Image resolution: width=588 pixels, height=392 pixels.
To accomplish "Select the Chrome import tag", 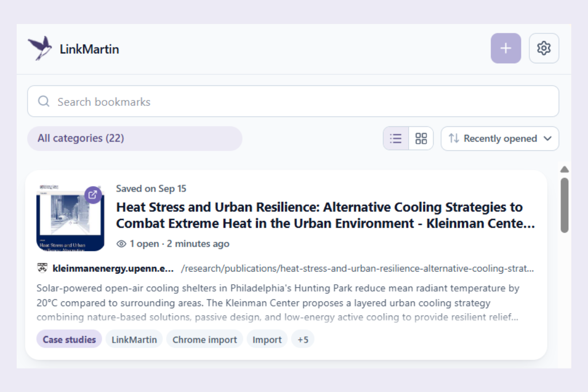I will [x=205, y=339].
